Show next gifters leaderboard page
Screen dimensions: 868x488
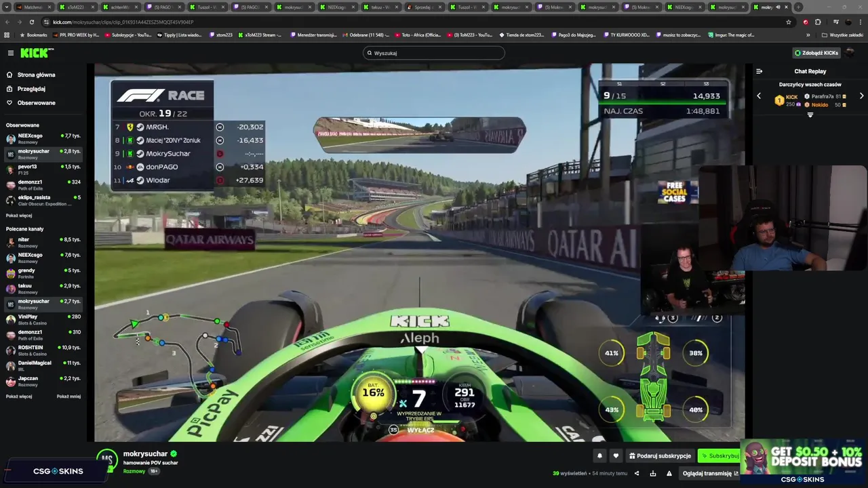point(861,96)
